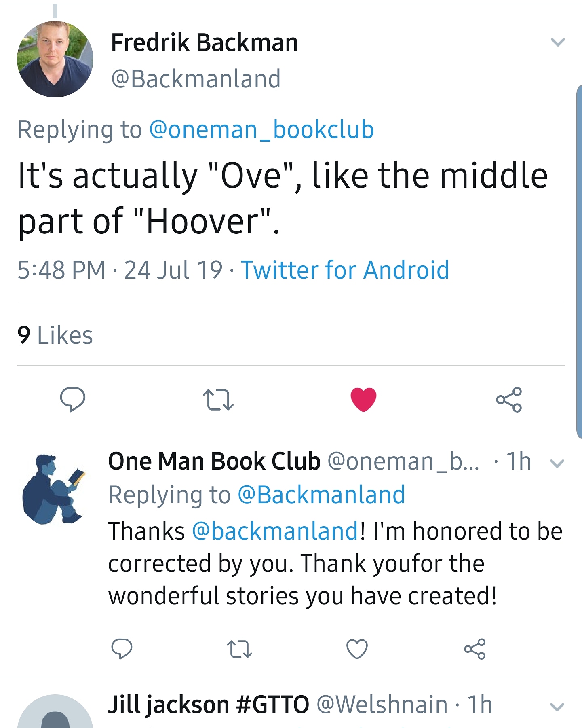Open "Replying to @Backmanland" link
Image resolution: width=582 pixels, height=728 pixels.
[x=321, y=495]
